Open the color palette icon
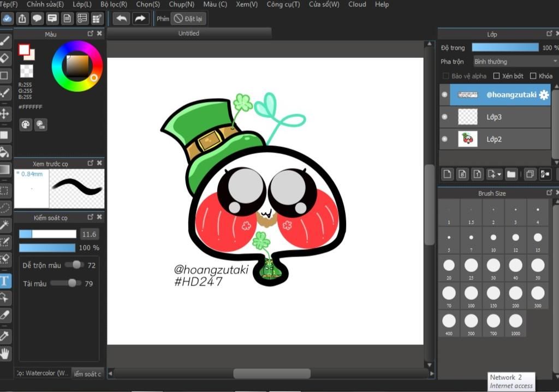The width and height of the screenshot is (559, 392). tap(26, 124)
